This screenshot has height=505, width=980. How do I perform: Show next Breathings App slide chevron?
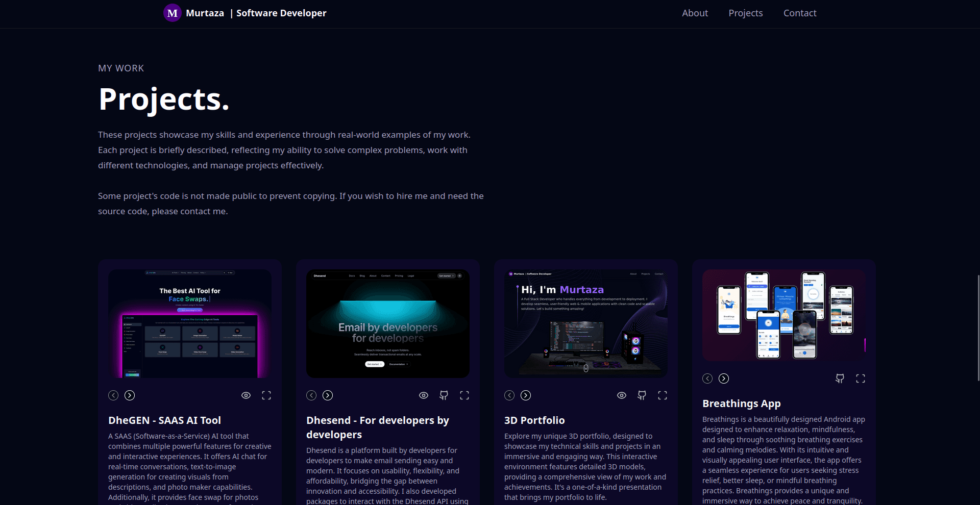click(724, 378)
